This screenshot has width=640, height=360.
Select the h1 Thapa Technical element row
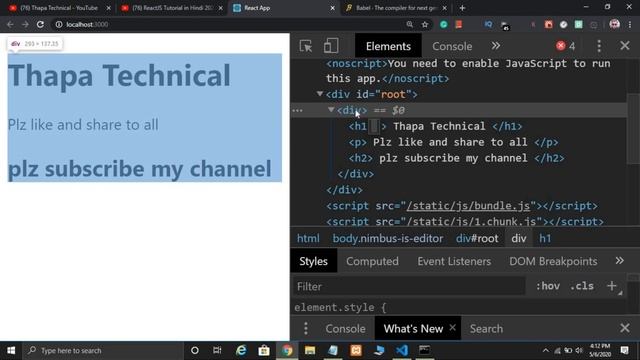435,126
